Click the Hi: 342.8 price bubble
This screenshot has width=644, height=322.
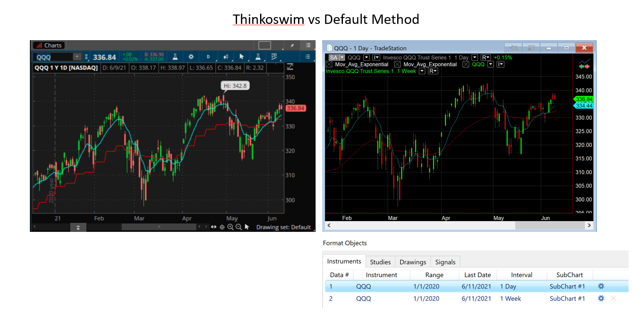point(234,86)
